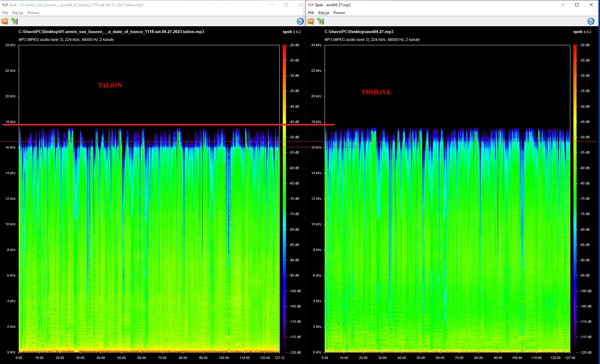
Task: Click Open file icon in right Spek window
Action: (311, 21)
